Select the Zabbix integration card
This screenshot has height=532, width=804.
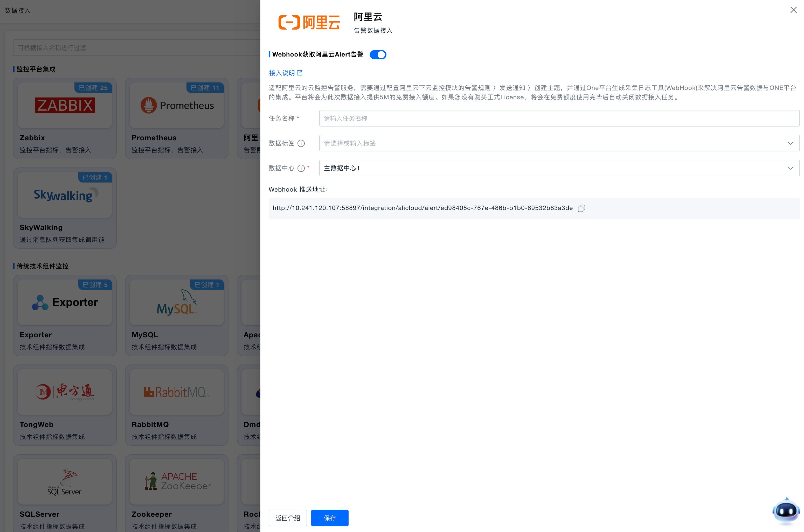65,118
